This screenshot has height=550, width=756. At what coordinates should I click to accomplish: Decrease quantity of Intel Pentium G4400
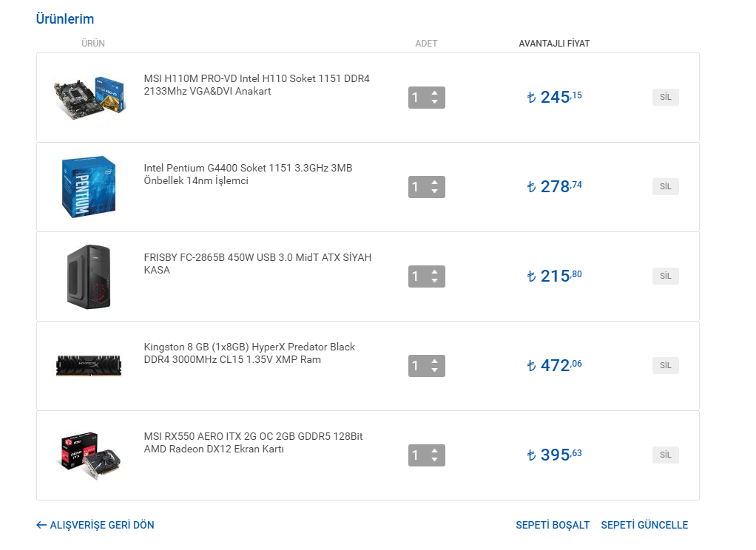point(434,191)
